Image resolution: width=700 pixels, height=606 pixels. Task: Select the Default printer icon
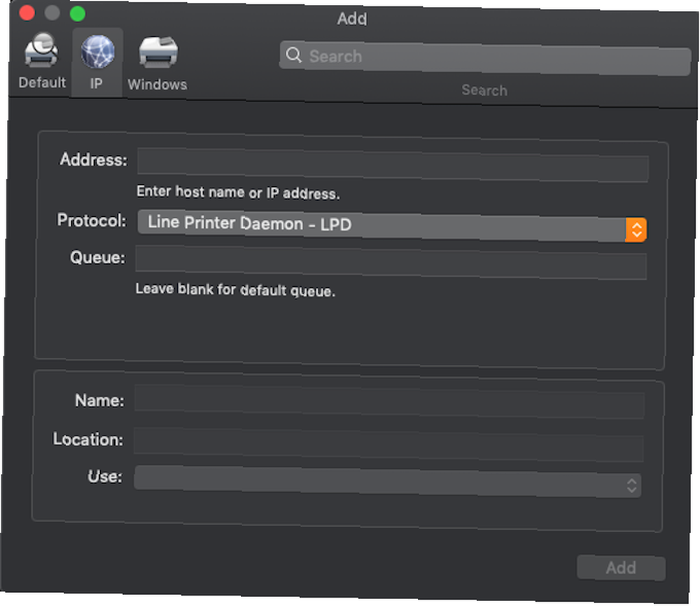point(41,50)
